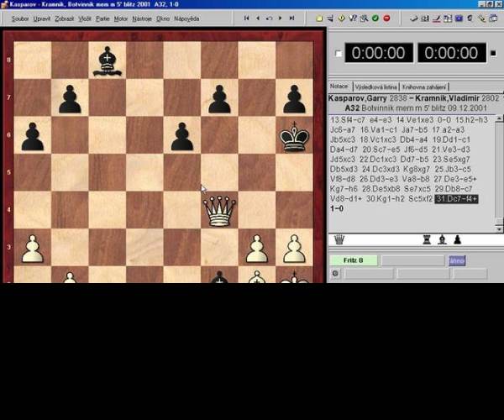Click the captured white queen icon
Viewport: 504px width, 420px height.
(339, 239)
